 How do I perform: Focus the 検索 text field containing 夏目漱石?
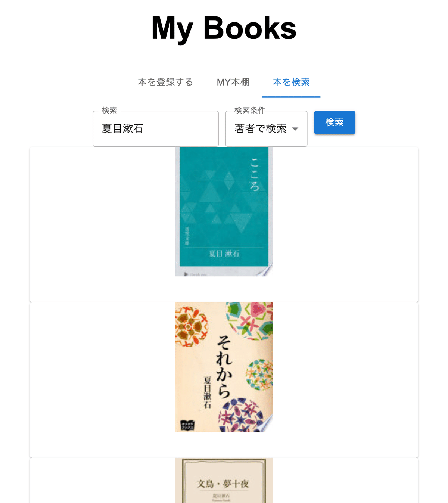(156, 128)
